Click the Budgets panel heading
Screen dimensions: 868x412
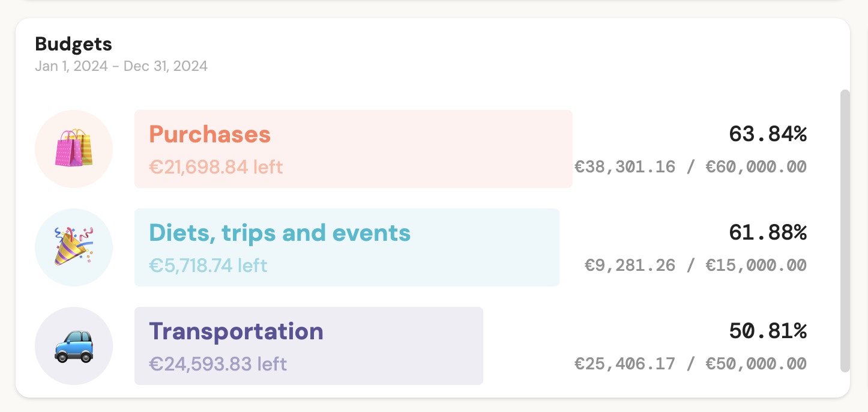tap(73, 44)
